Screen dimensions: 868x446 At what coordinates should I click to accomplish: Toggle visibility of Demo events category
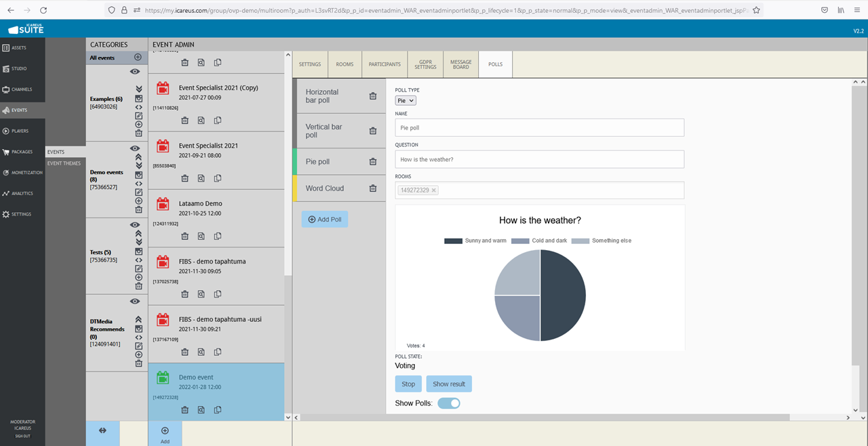point(135,148)
